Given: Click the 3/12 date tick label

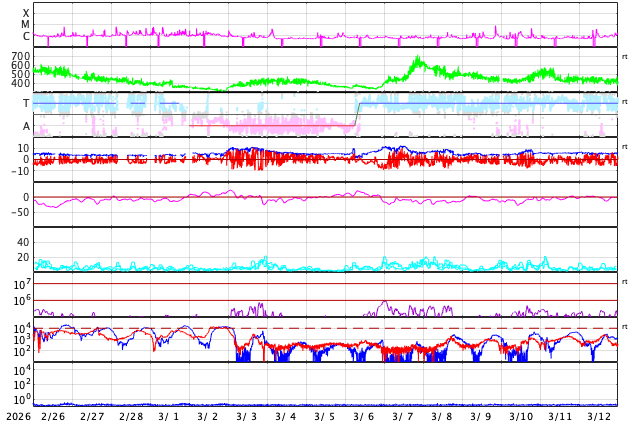Looking at the screenshot, I should (598, 416).
